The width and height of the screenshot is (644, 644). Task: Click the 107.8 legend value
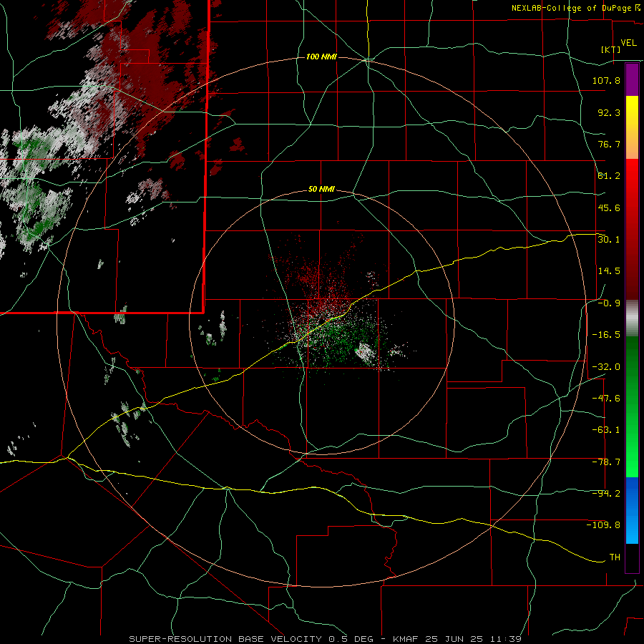[x=606, y=80]
